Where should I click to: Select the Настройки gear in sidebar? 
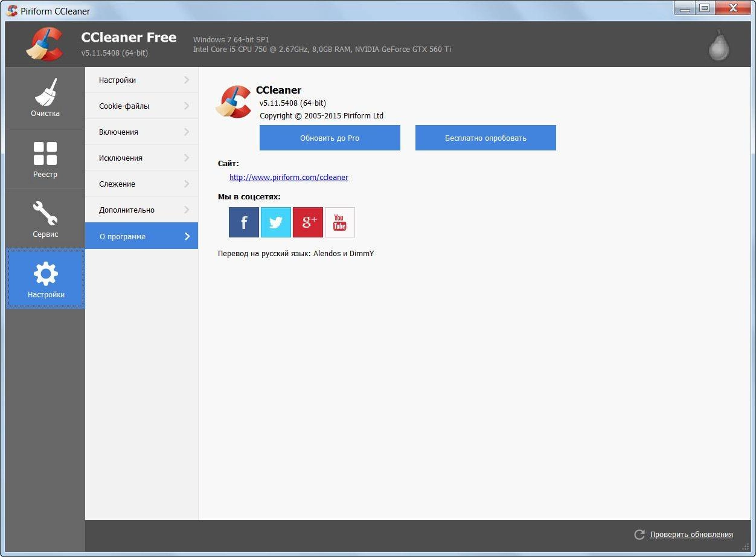coord(45,279)
